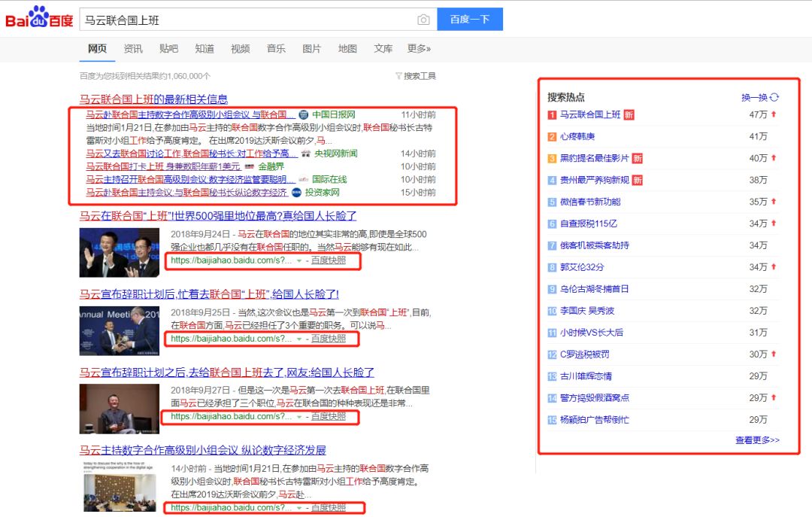This screenshot has width=812, height=517.
Task: Click thumbnail of 2018年9月24日 result
Action: coord(119,253)
